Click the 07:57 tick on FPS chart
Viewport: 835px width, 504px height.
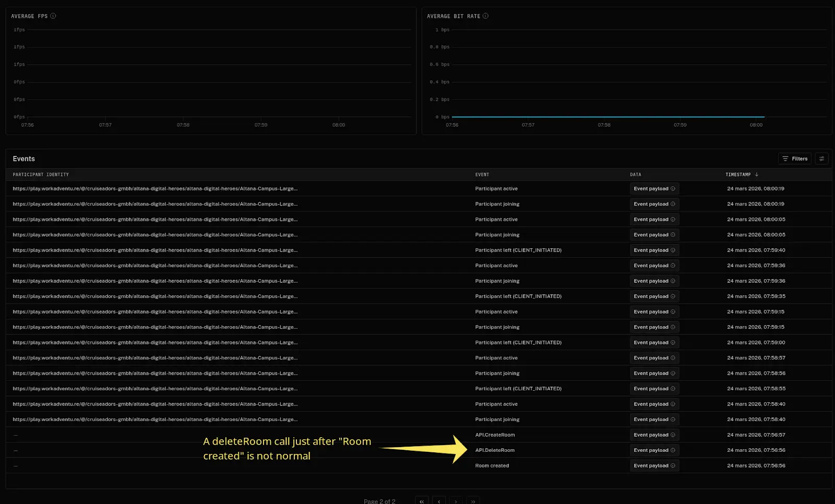point(105,125)
